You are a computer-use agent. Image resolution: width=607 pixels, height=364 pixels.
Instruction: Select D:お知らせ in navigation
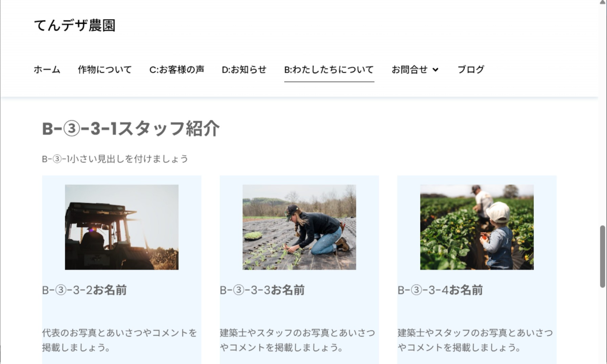coord(244,70)
